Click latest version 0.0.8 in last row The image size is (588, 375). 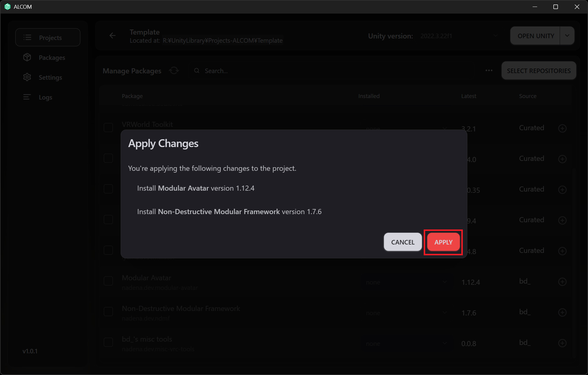click(469, 343)
